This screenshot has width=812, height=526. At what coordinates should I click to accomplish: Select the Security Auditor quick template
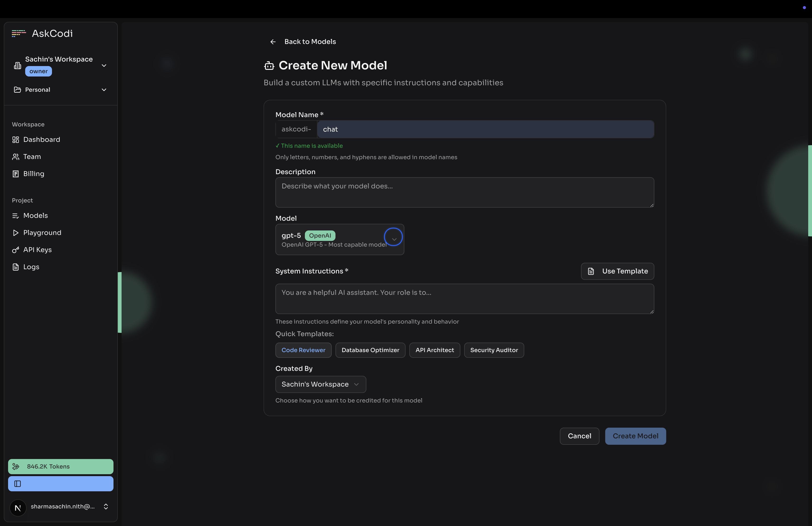click(x=494, y=350)
